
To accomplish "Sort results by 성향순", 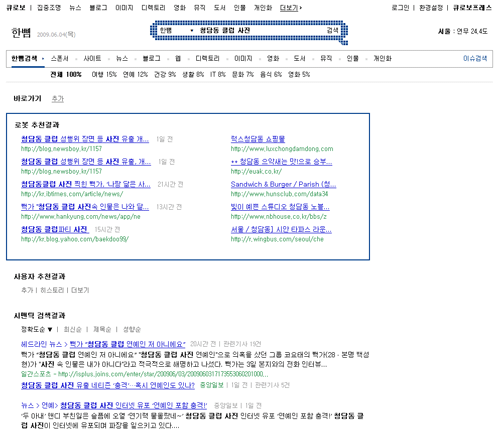I will tap(132, 329).
